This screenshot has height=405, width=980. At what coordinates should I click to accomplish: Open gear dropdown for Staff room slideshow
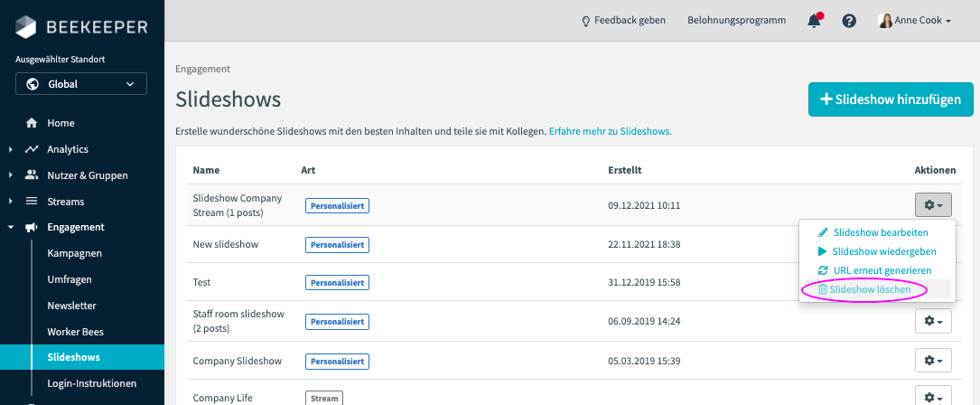coord(933,321)
